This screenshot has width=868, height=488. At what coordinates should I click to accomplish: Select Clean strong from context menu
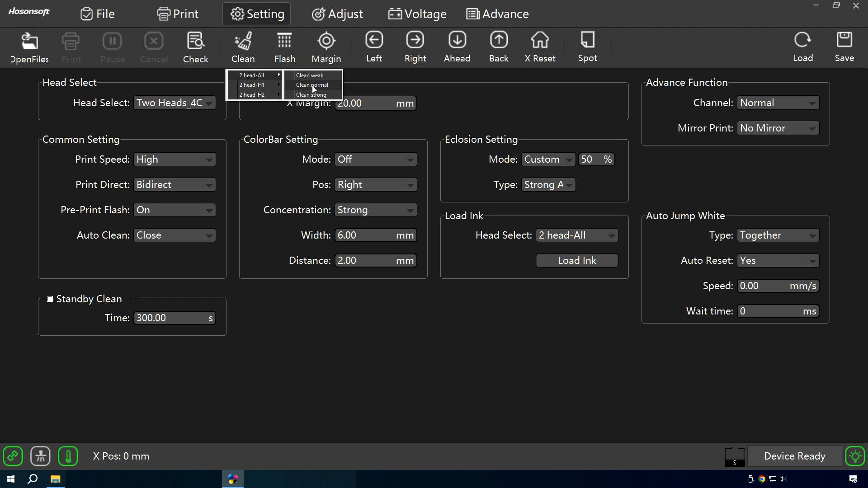point(311,94)
